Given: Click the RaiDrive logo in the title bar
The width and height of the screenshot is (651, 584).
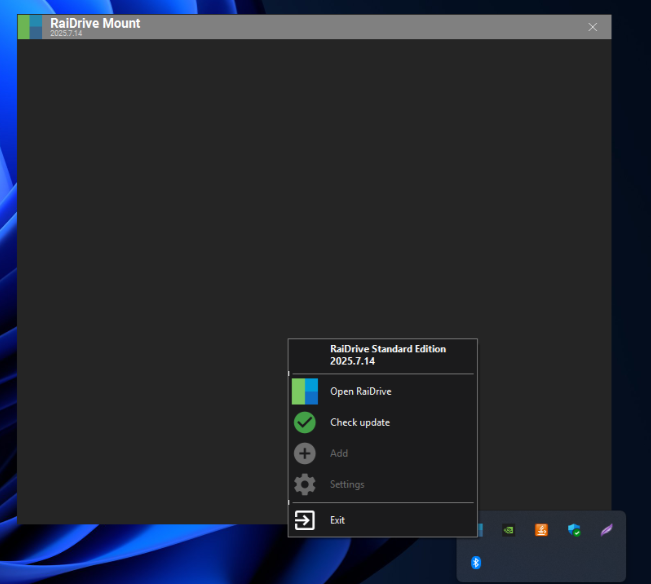Looking at the screenshot, I should [x=30, y=26].
